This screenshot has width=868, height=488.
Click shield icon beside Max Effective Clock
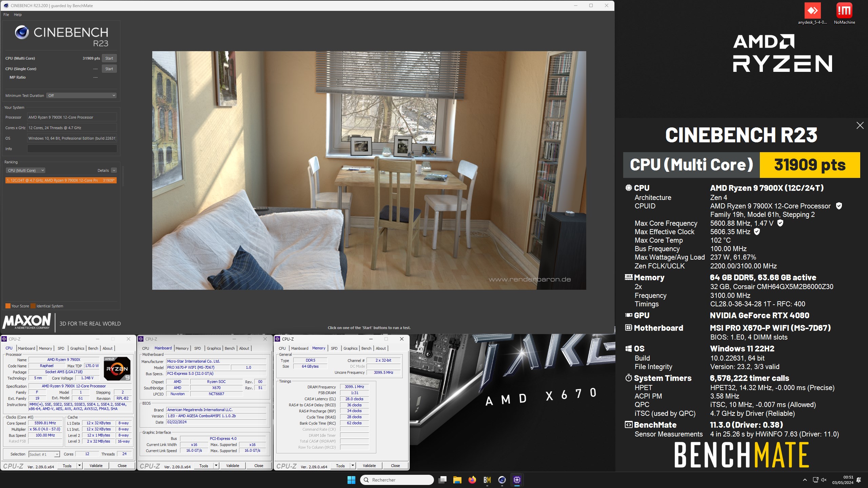[x=757, y=231]
